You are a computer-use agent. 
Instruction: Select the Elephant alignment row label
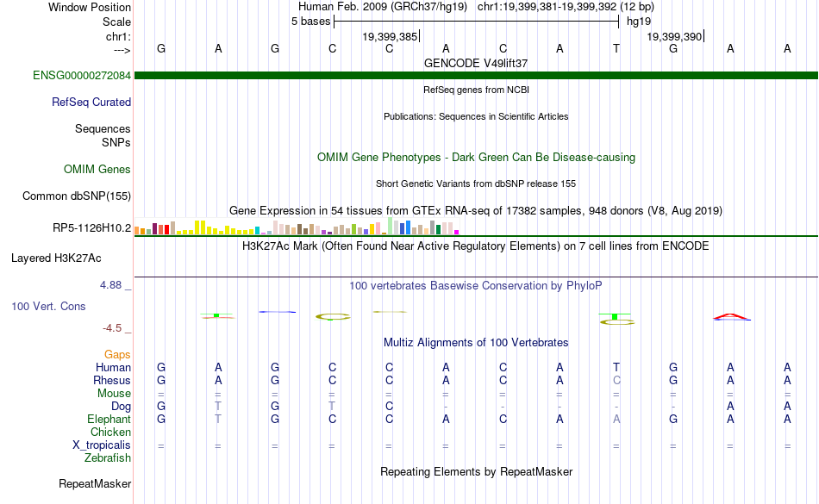pyautogui.click(x=109, y=419)
